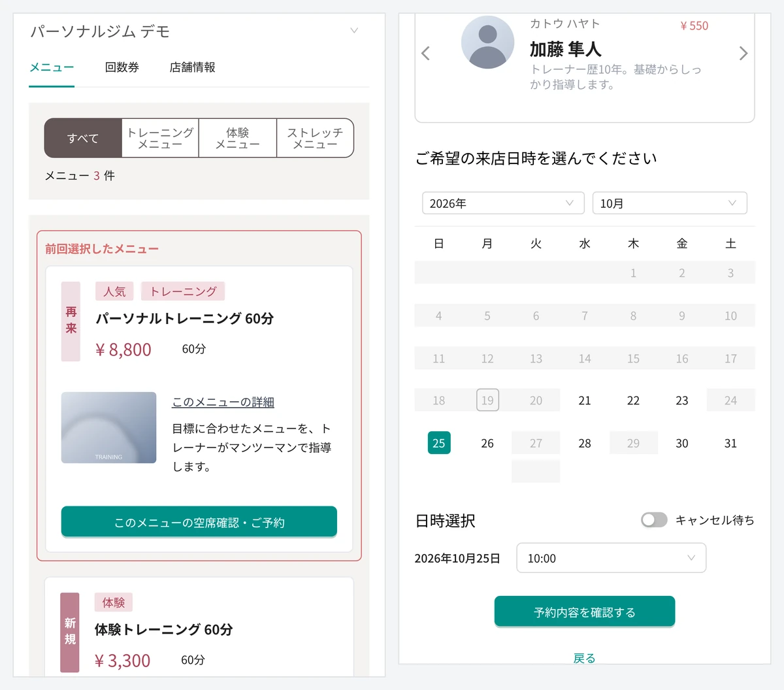The width and height of the screenshot is (784, 690).
Task: Filter by トレーニングメニュー
Action: pos(160,138)
